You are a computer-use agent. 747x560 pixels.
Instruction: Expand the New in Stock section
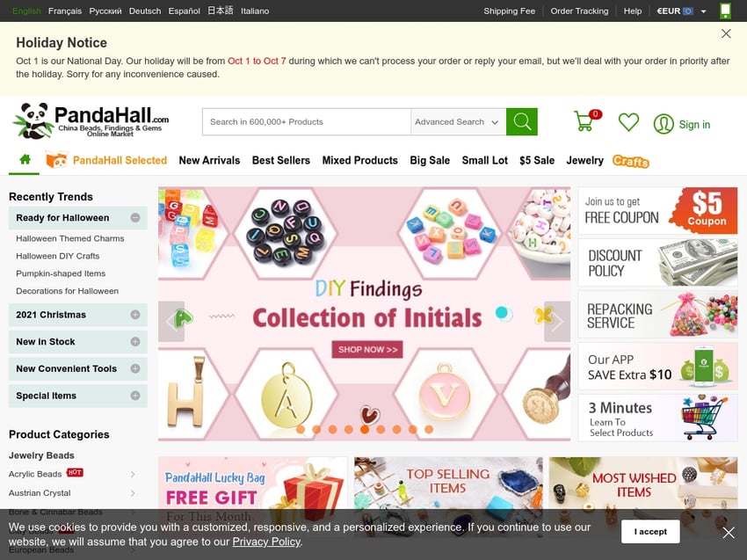click(x=135, y=342)
